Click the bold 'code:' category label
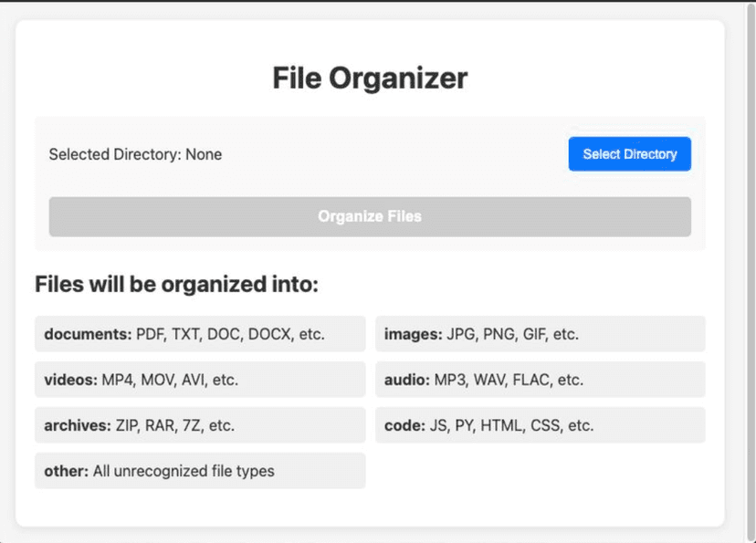 (404, 425)
